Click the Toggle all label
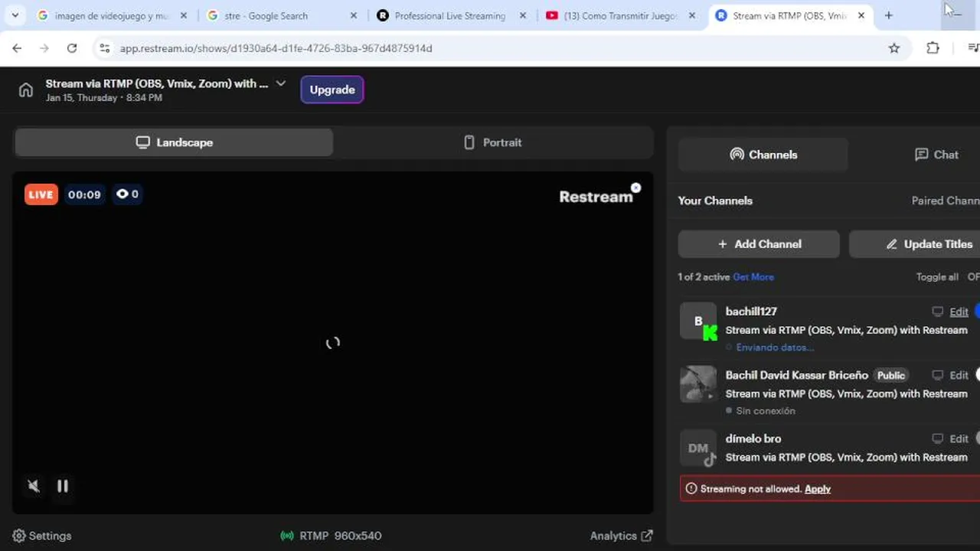980x551 pixels. (937, 277)
